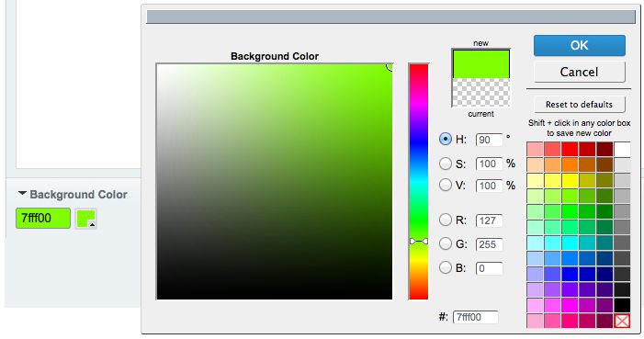Click the 7fff00 field under Background Color panel

(x=43, y=219)
